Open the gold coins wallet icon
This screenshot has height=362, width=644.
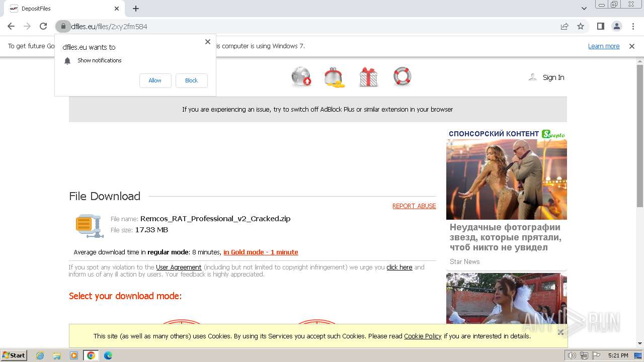coord(335,77)
